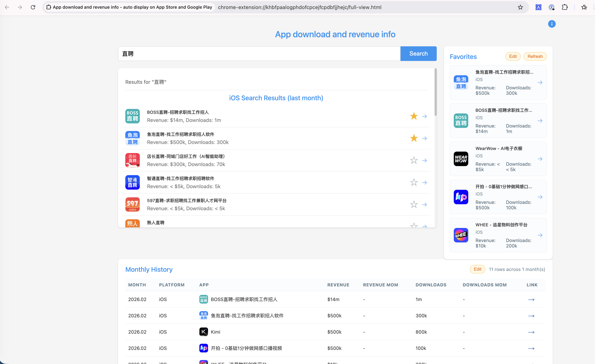
Task: Open arrow link for 597直聘 result
Action: click(424, 205)
